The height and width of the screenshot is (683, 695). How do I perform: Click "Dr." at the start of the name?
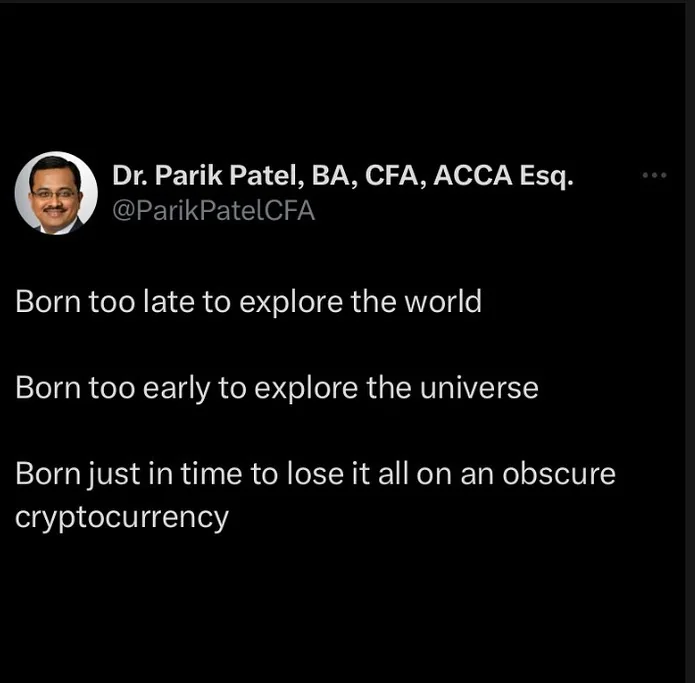[130, 176]
